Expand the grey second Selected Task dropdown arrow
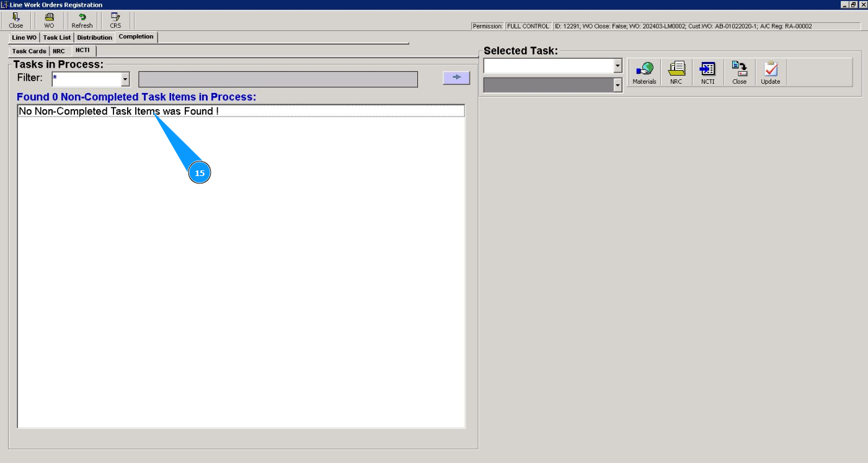 pos(618,86)
